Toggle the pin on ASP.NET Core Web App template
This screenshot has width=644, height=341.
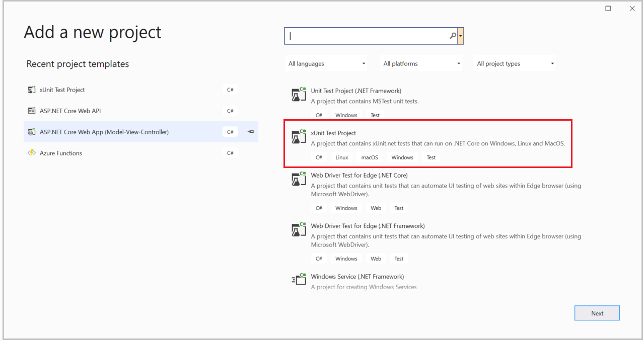pyautogui.click(x=251, y=132)
